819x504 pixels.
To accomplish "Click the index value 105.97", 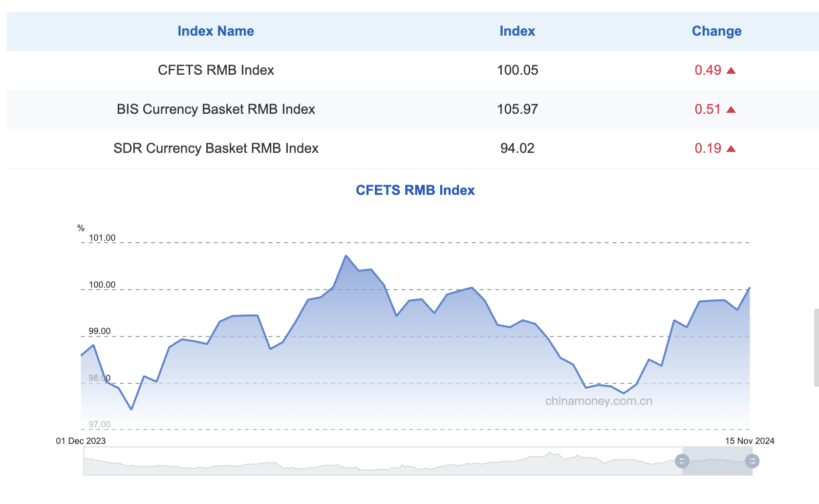I will [x=517, y=109].
